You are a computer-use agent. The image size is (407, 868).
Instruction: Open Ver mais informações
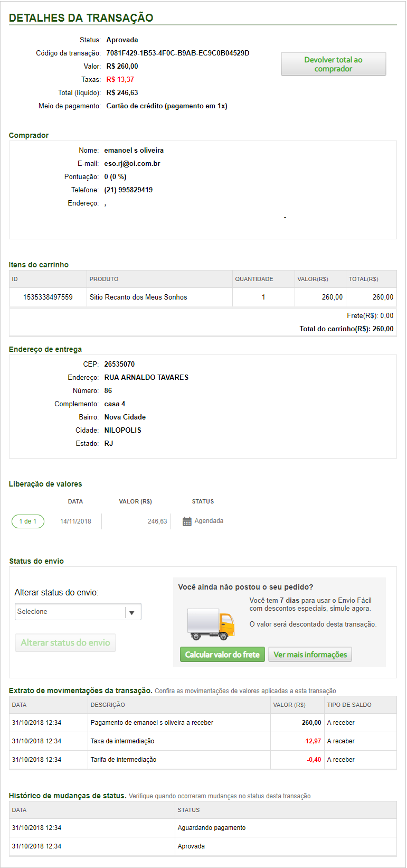pyautogui.click(x=310, y=655)
